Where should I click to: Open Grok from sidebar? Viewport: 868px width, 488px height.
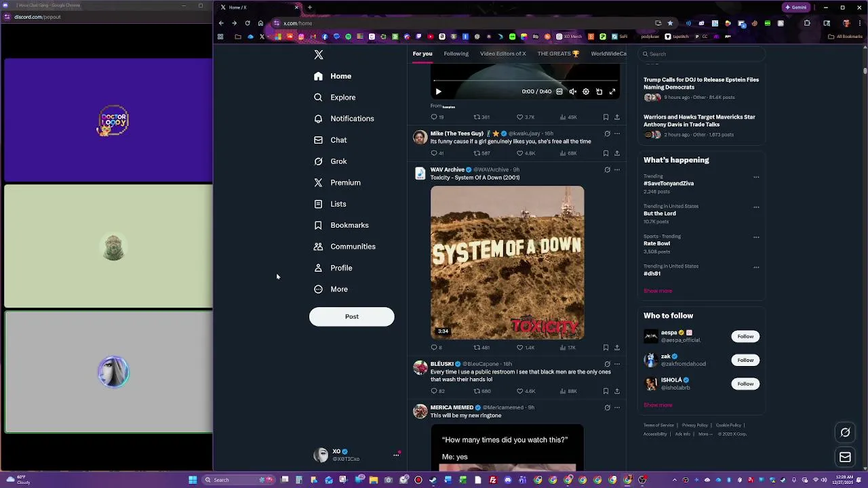tap(330, 161)
